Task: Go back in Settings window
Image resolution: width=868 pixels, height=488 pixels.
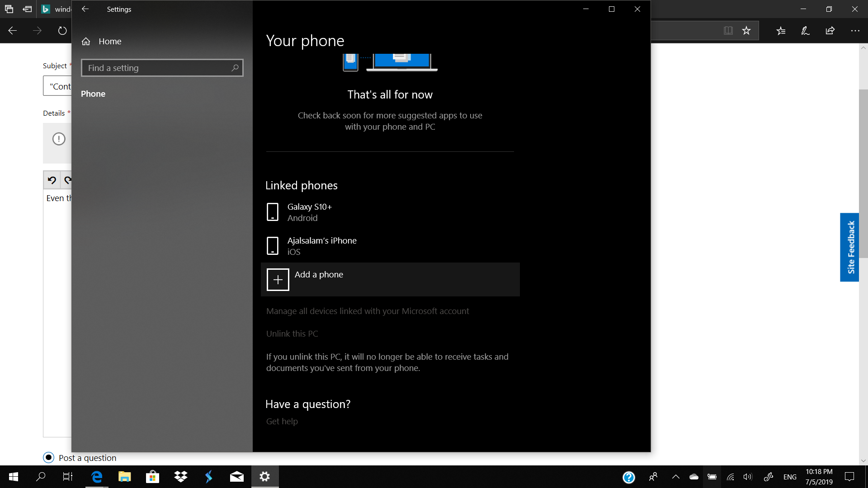Action: (x=85, y=9)
